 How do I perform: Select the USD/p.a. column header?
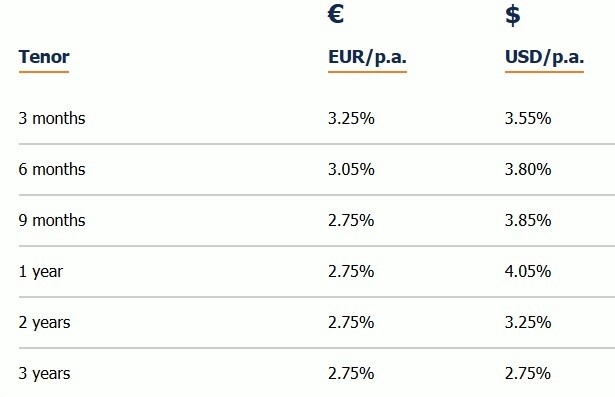point(544,58)
